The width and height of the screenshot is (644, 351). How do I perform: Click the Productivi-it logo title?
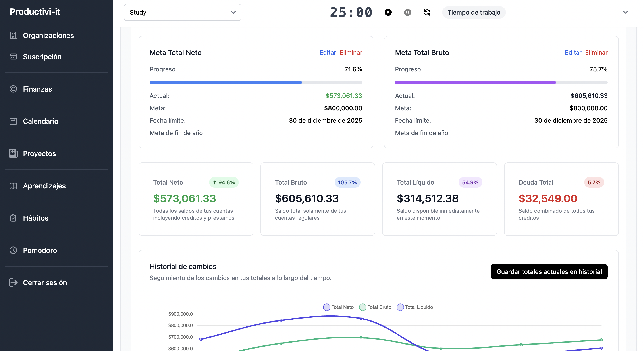click(35, 12)
